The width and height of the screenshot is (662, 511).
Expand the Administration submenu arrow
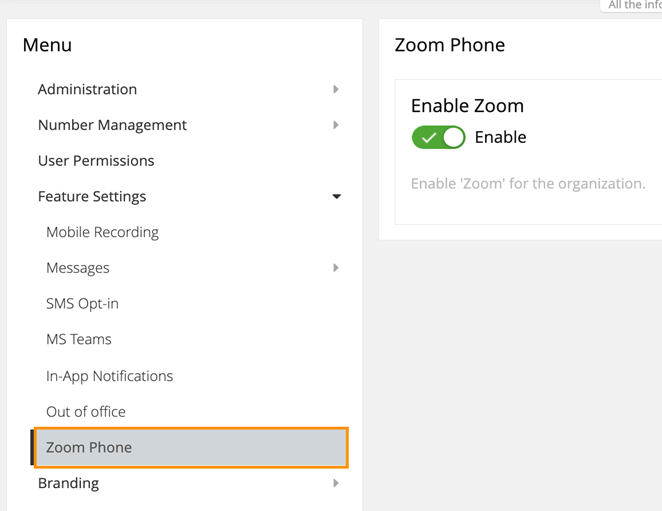pos(336,89)
